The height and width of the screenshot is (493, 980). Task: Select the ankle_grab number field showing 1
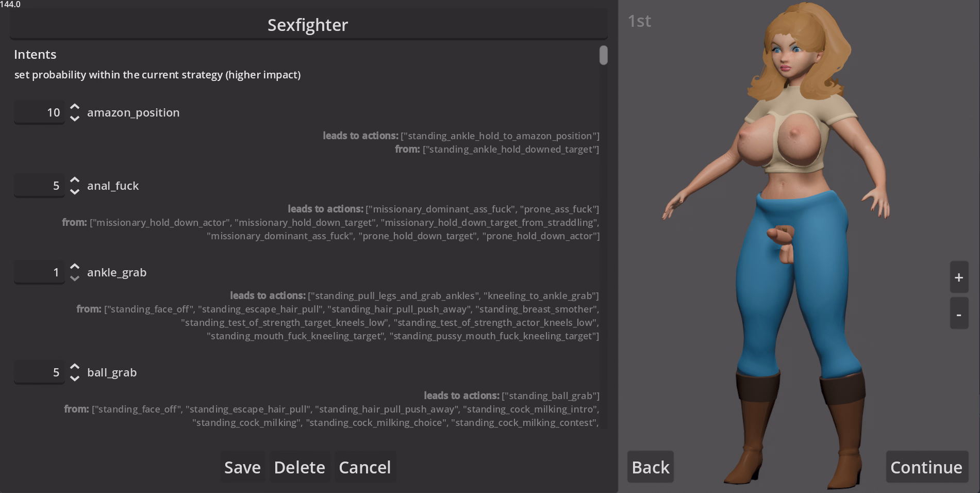coord(40,272)
